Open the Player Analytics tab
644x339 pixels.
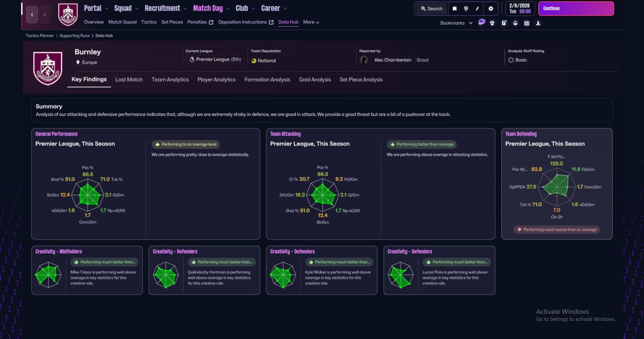tap(216, 80)
